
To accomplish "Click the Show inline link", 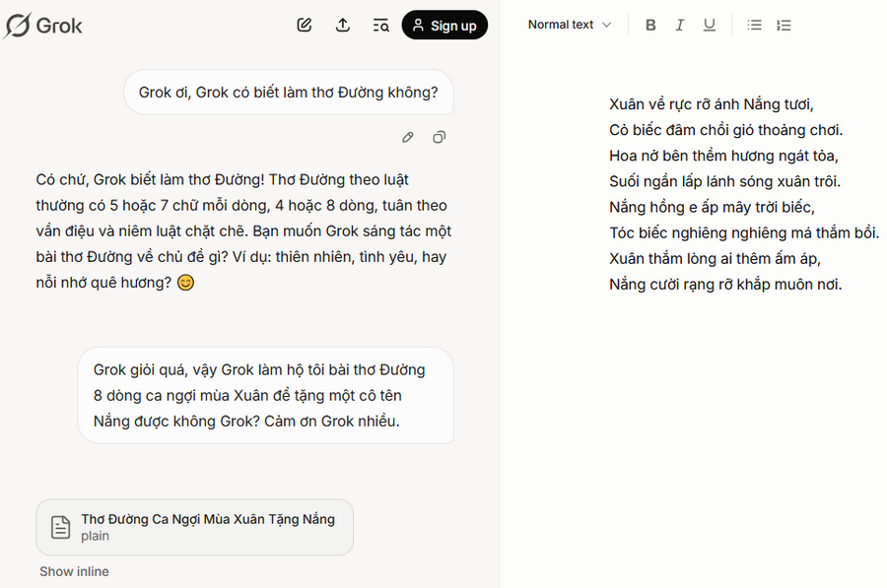I will click(74, 571).
